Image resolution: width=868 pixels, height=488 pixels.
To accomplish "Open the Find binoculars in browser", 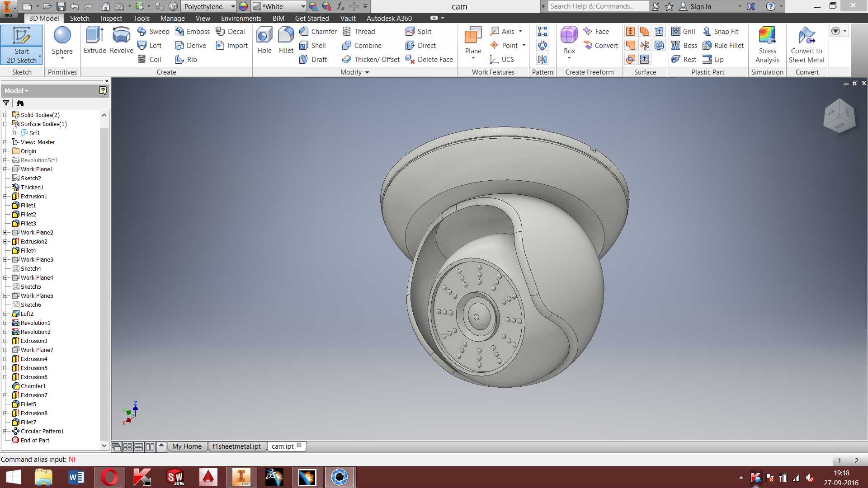I will click(20, 103).
